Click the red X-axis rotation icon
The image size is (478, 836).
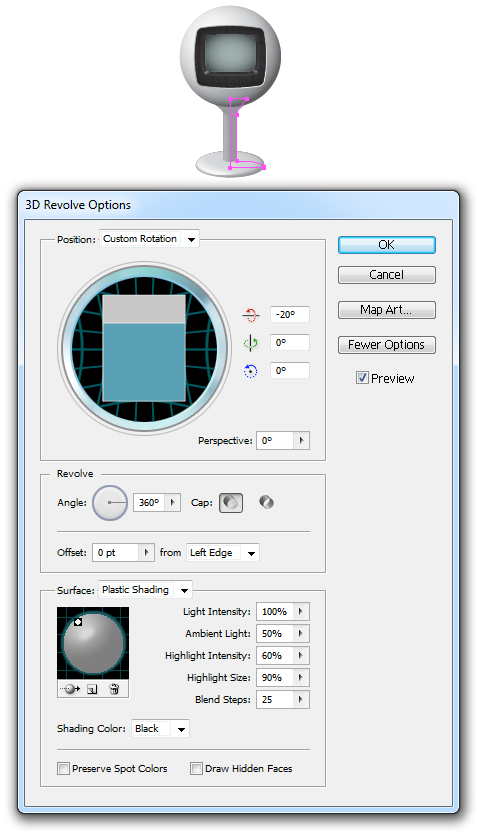(x=250, y=315)
